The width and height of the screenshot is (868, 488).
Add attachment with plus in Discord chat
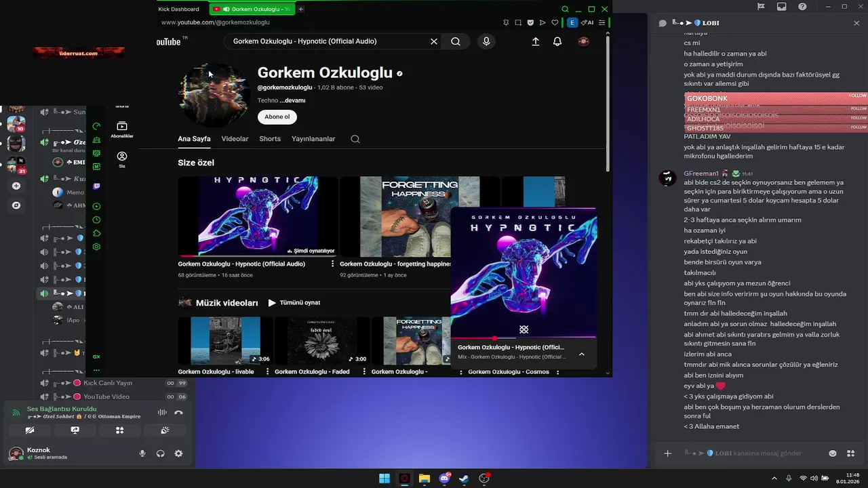667,453
